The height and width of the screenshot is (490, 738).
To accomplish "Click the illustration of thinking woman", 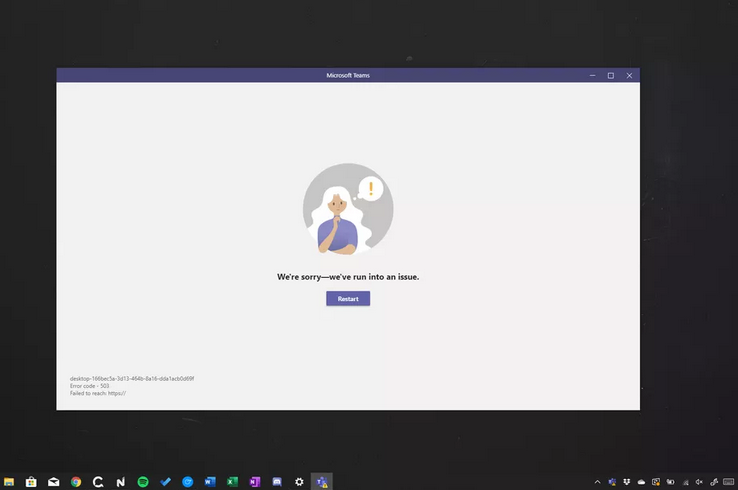I will click(348, 209).
